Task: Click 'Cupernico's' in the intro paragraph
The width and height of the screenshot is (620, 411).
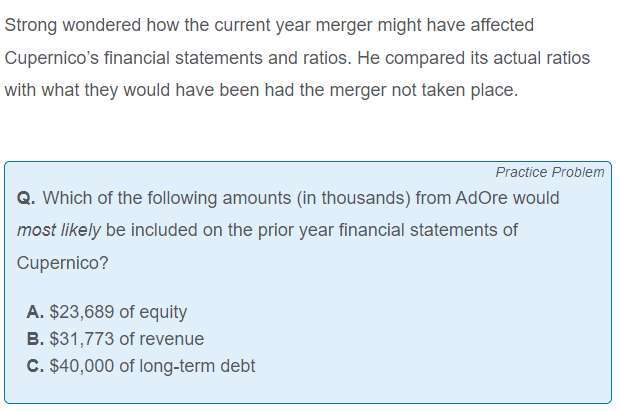Action: click(51, 58)
